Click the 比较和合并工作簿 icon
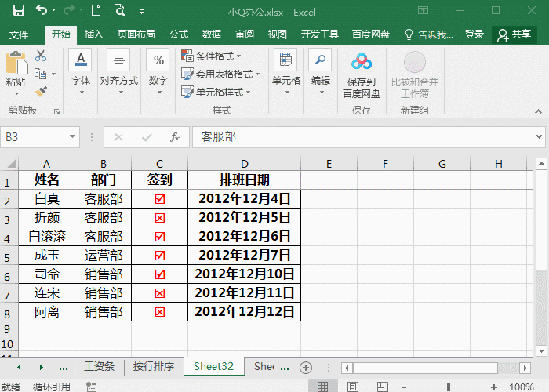549x392 pixels. (x=415, y=62)
